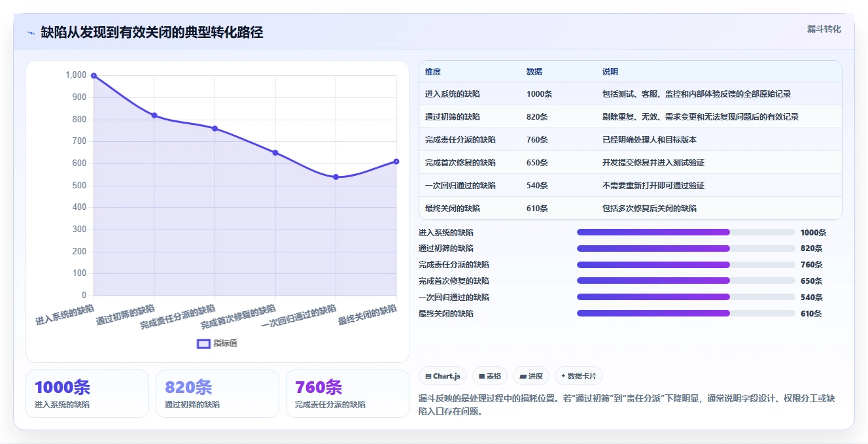Click the 完成首次修复的缺陷 progress label
Screen dimensions: 868x444
click(x=454, y=281)
